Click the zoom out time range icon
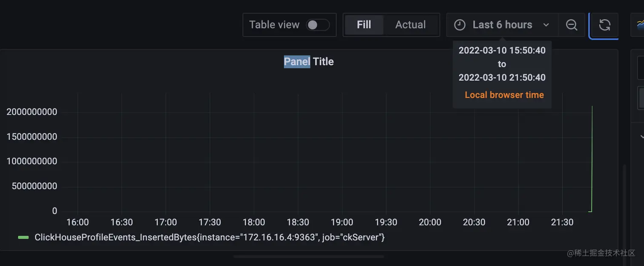 [572, 25]
